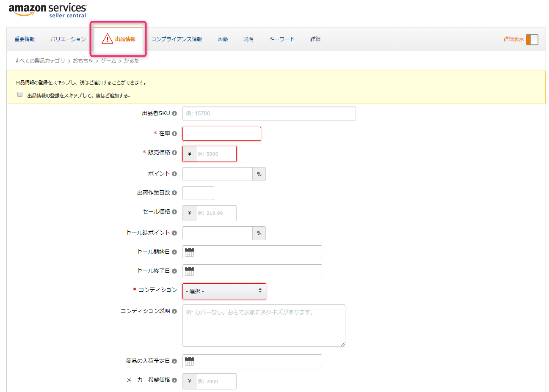Click the info icon beside コンディション説明
The image size is (549, 392).
click(174, 311)
